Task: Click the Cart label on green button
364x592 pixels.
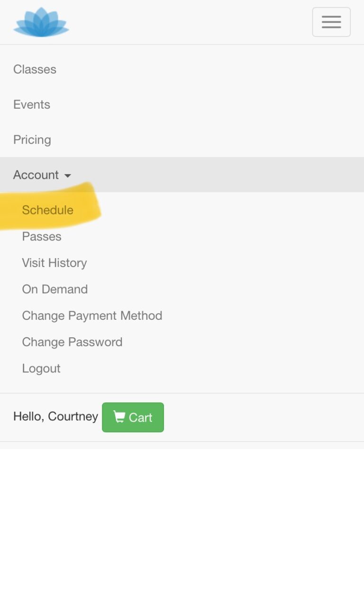Action: (140, 417)
